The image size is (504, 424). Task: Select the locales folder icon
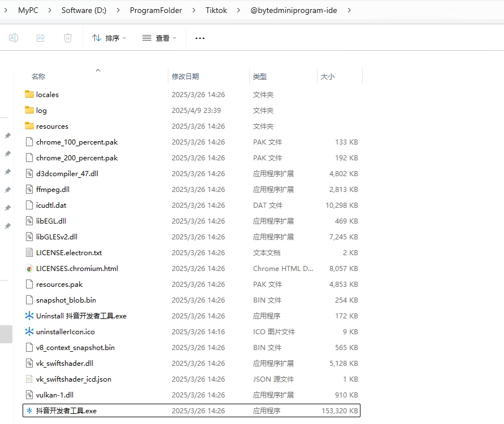[29, 94]
